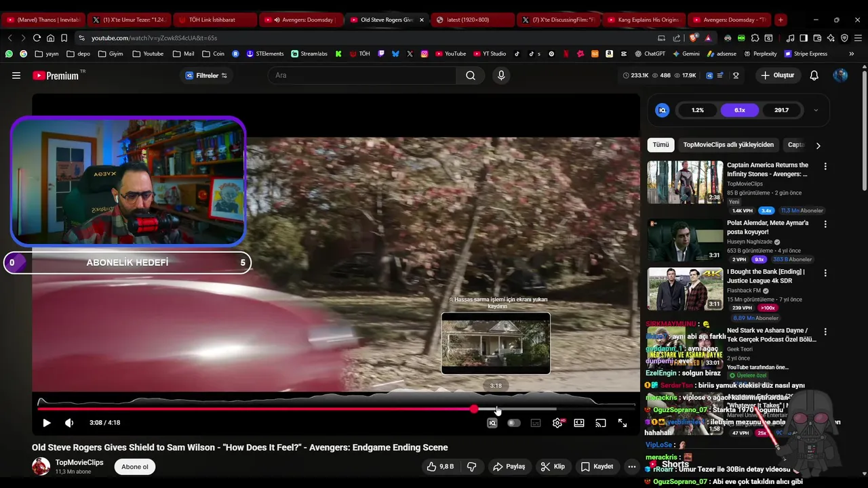Image resolution: width=868 pixels, height=488 pixels.
Task: Open the ChatGPT bookmark
Action: (x=650, y=54)
